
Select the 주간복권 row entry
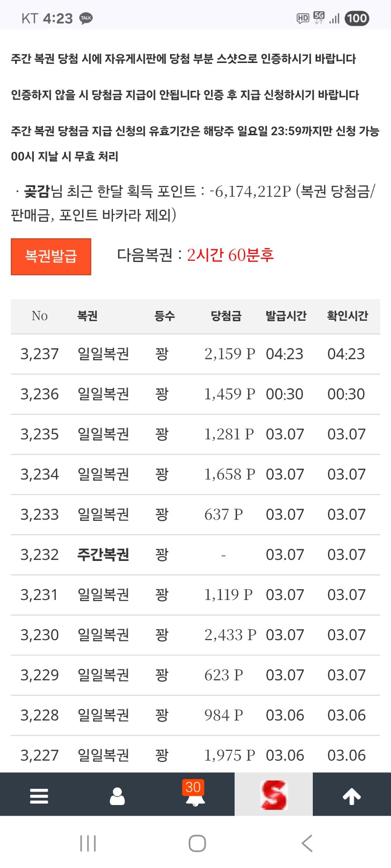click(x=103, y=555)
